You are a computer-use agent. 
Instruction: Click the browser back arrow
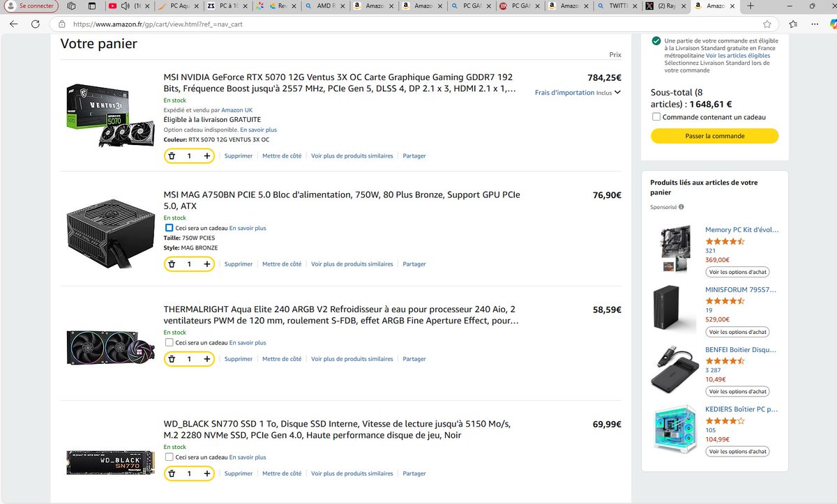(x=14, y=24)
